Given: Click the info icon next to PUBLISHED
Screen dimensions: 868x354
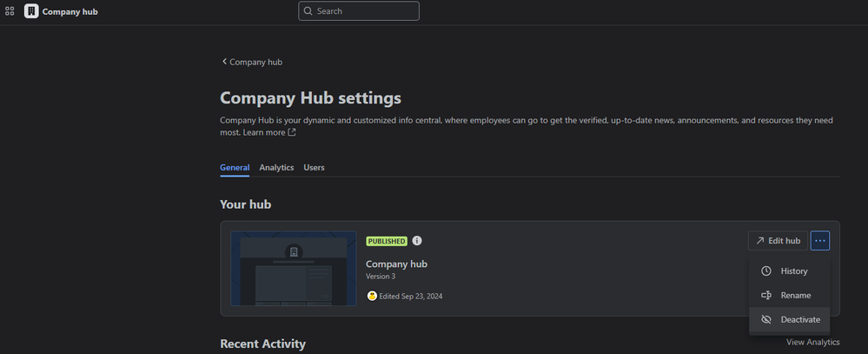Looking at the screenshot, I should click(417, 241).
